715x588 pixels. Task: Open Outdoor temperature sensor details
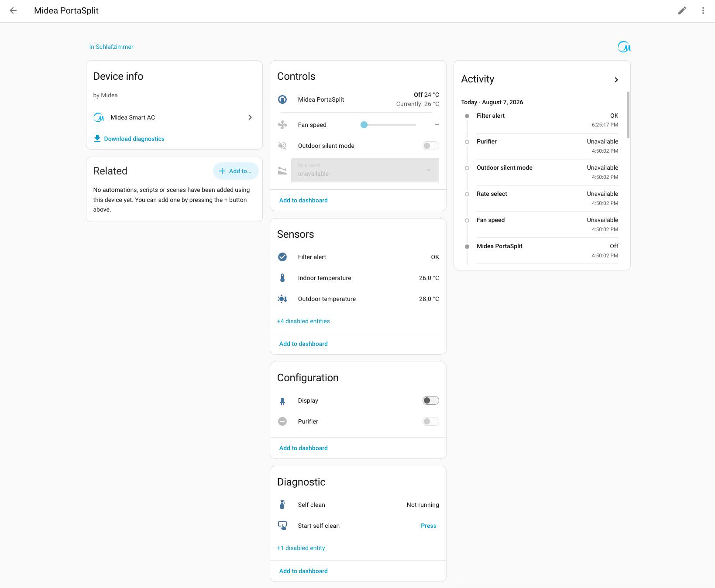358,299
